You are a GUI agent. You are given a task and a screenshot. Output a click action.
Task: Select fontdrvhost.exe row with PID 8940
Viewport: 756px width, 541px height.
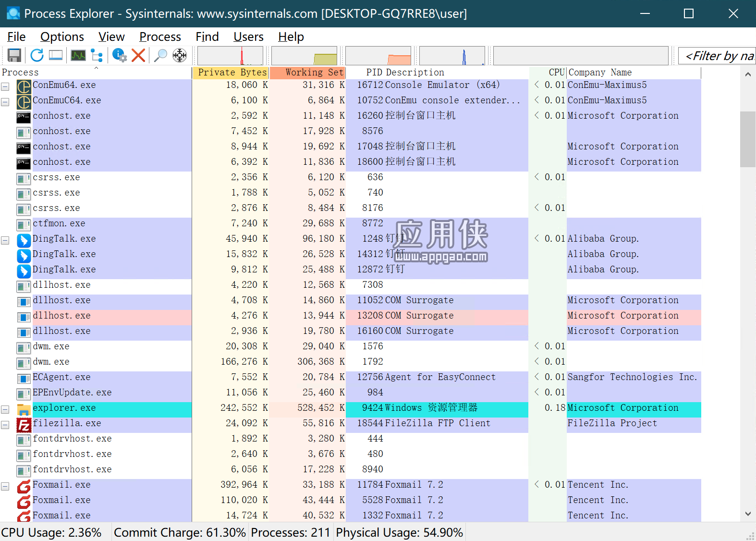pos(351,471)
